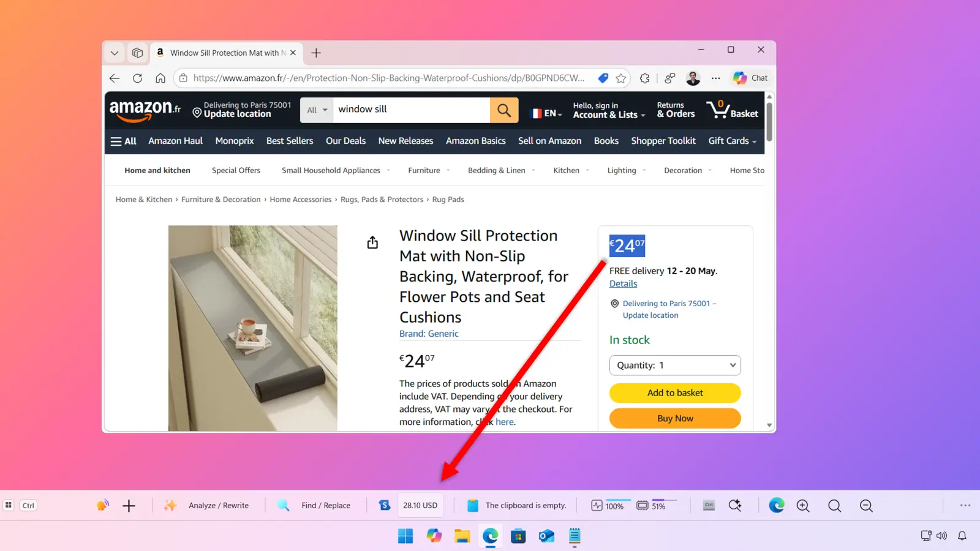
Task: Click the Buy Now button
Action: tap(675, 419)
